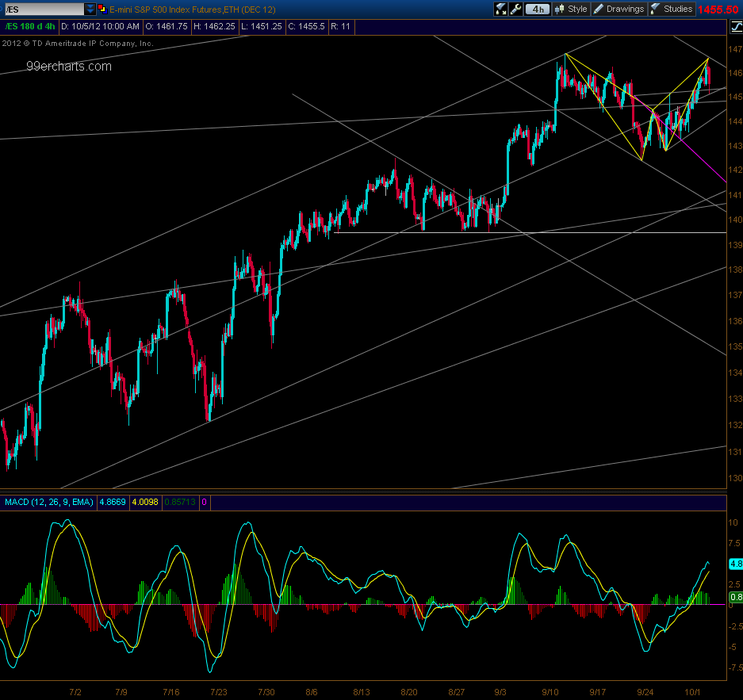Click the MACD diff value 0.85713
Screen dimensions: 743x700
tap(179, 502)
